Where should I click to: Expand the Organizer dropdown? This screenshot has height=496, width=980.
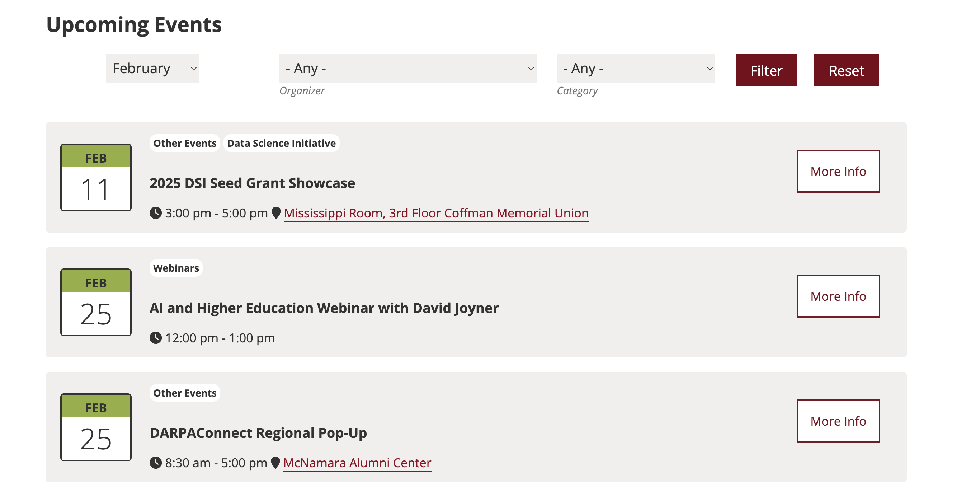click(408, 69)
